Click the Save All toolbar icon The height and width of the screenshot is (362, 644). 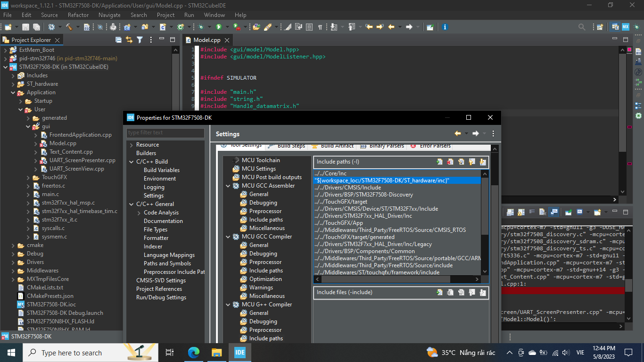click(36, 27)
